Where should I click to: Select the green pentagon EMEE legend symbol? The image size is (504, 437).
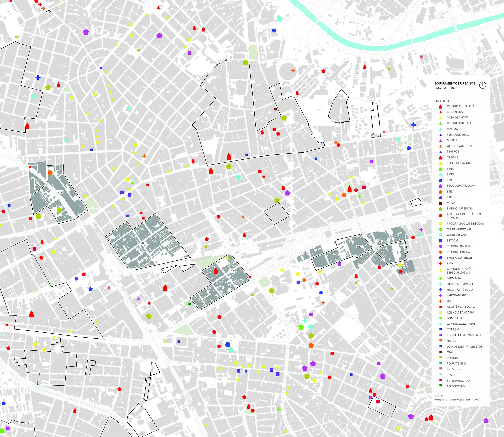[440, 169]
